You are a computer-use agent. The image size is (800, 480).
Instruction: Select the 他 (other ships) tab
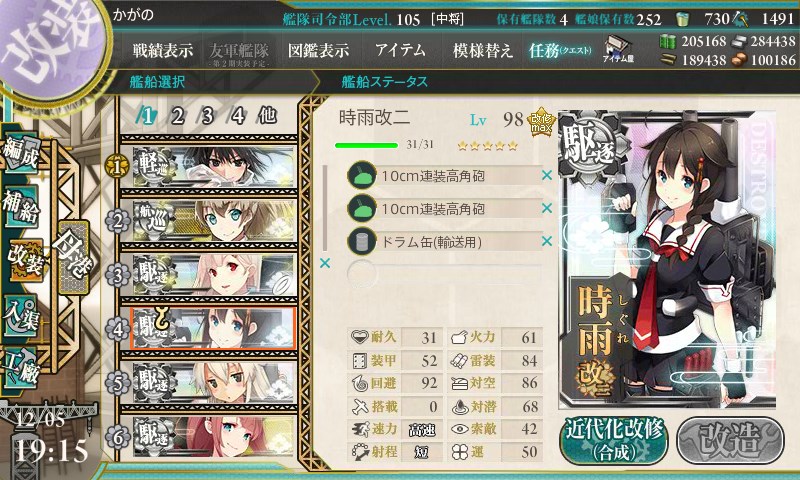point(267,115)
